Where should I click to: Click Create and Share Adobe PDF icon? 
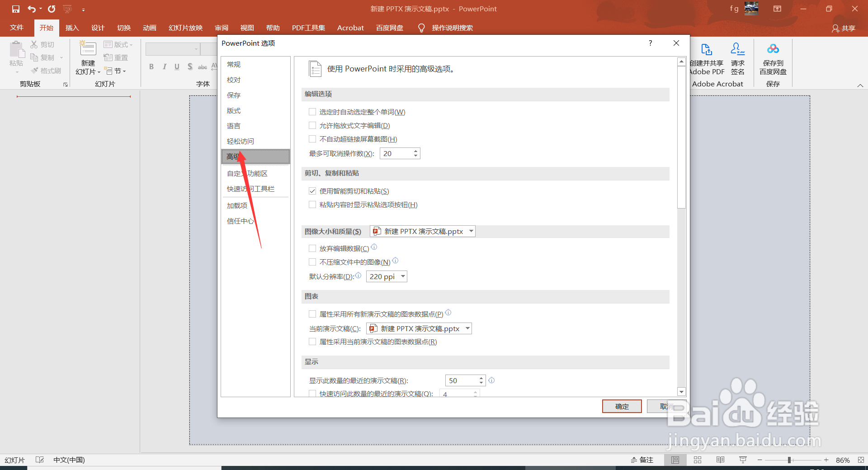pos(706,49)
